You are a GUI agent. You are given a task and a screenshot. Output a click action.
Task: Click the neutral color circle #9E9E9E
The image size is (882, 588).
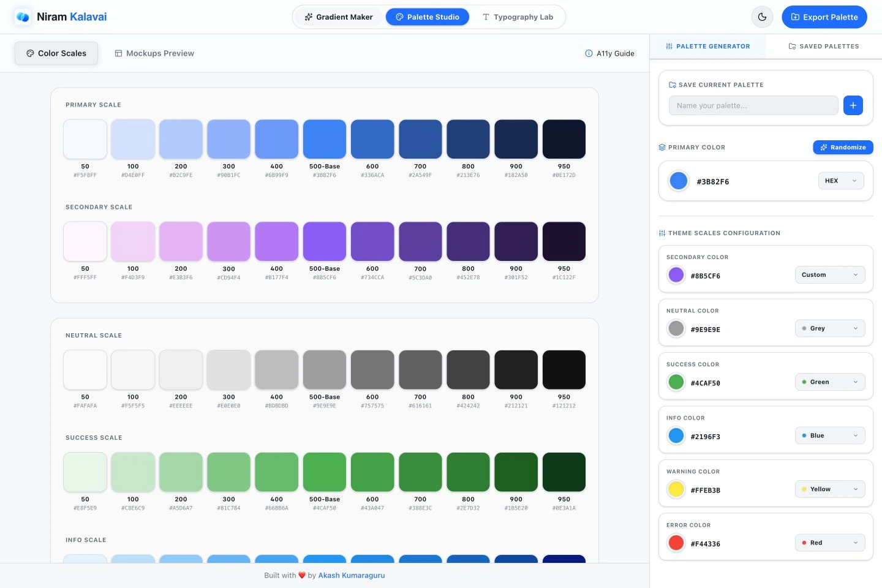pyautogui.click(x=676, y=328)
